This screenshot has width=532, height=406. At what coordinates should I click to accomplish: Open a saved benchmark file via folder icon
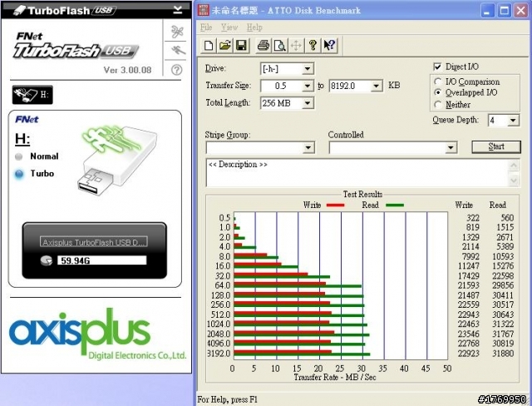pos(225,46)
